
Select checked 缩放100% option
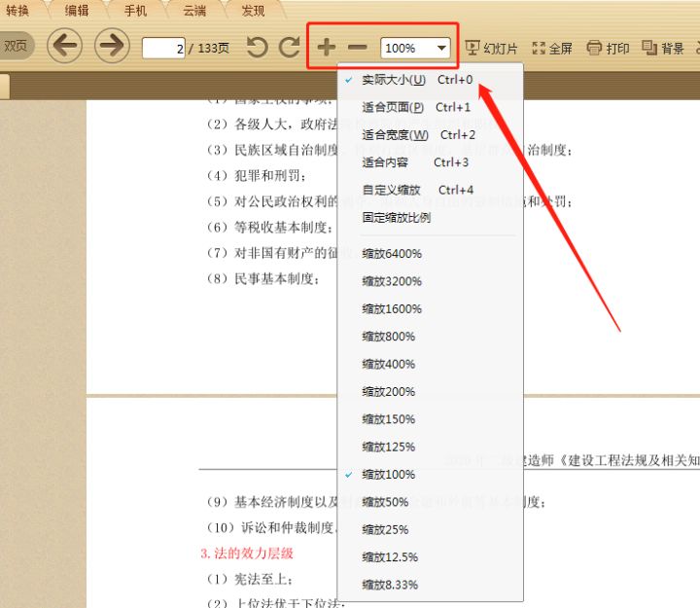pyautogui.click(x=388, y=475)
